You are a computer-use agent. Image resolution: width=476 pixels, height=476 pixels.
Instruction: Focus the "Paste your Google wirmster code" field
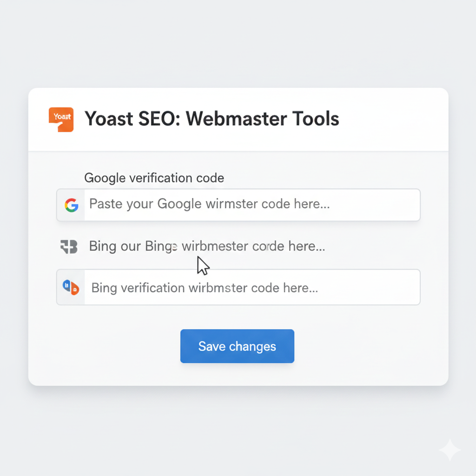(x=251, y=205)
